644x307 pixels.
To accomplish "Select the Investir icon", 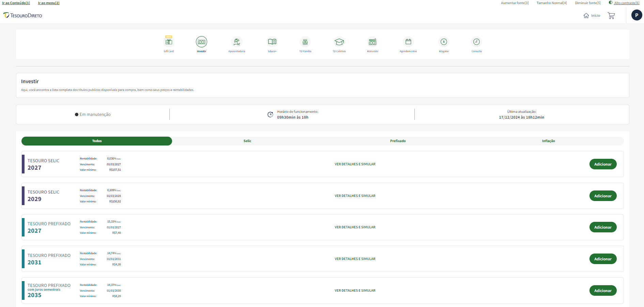I will tap(201, 42).
